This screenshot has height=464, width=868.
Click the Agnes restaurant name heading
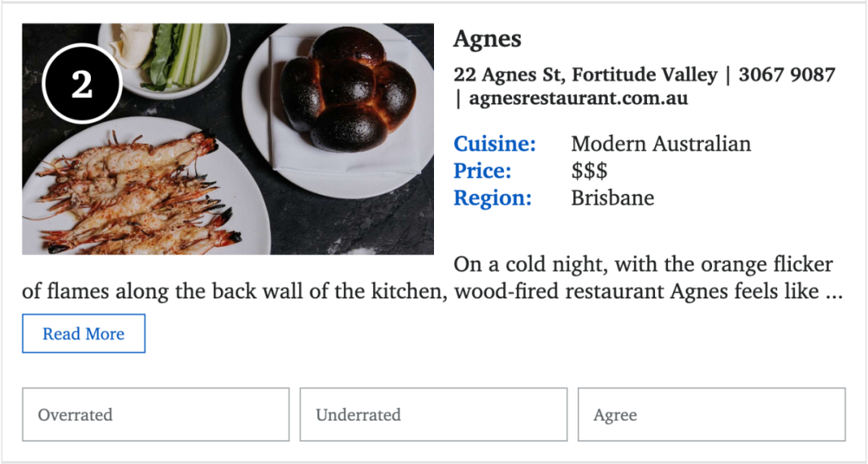(x=487, y=39)
